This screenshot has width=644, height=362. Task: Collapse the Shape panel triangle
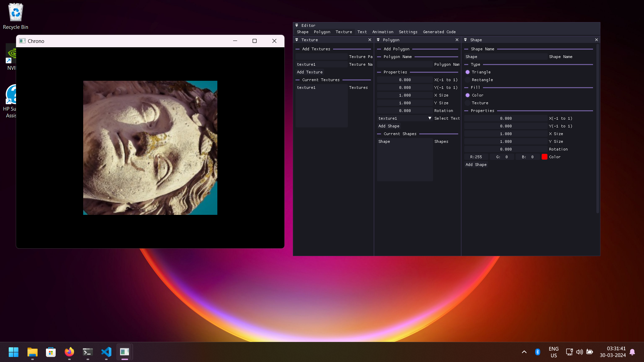click(x=465, y=40)
